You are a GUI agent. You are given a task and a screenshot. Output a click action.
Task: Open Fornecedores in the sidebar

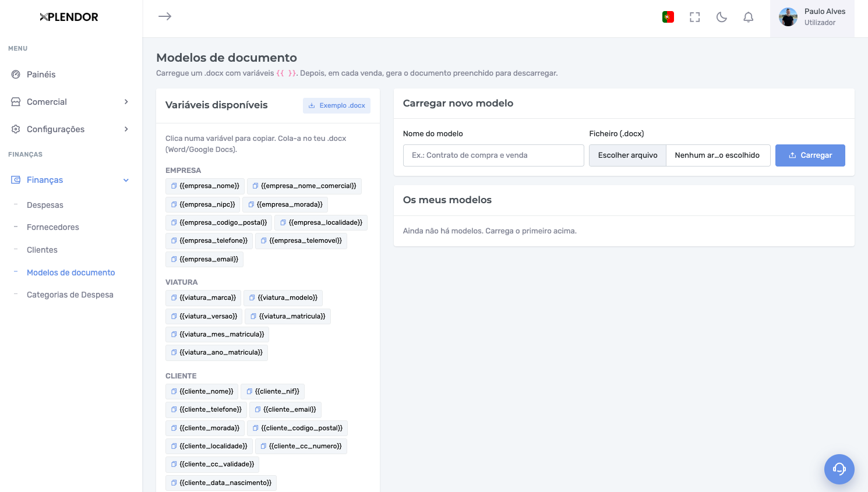53,227
